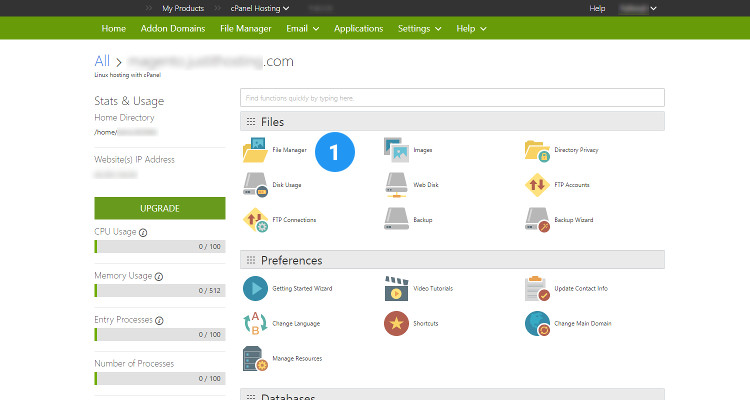This screenshot has height=400, width=750.
Task: Expand the Email menu
Action: pyautogui.click(x=302, y=28)
